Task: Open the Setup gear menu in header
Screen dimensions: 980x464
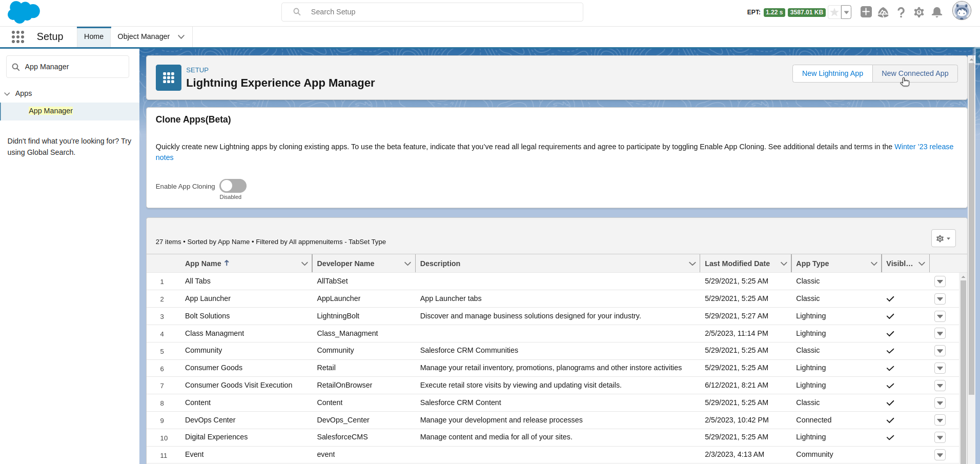Action: [919, 12]
